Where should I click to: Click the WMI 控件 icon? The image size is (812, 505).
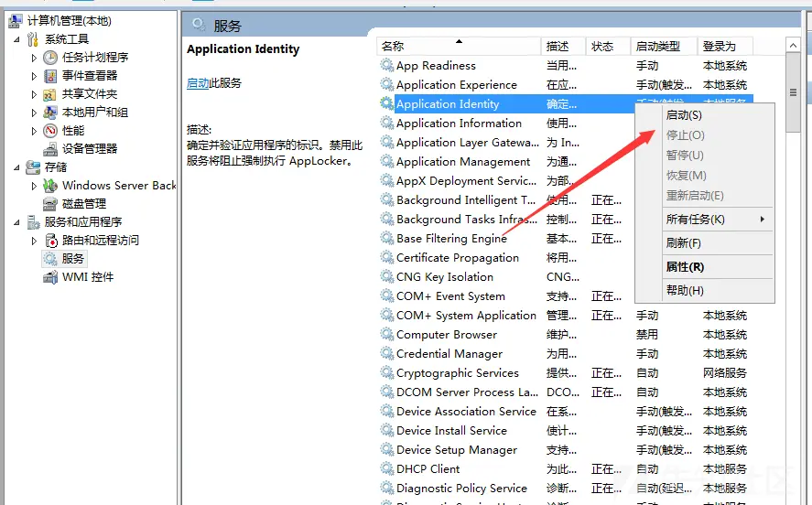[50, 277]
